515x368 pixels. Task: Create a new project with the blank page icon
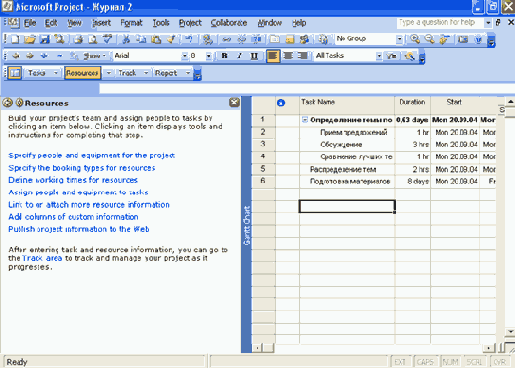[15, 39]
